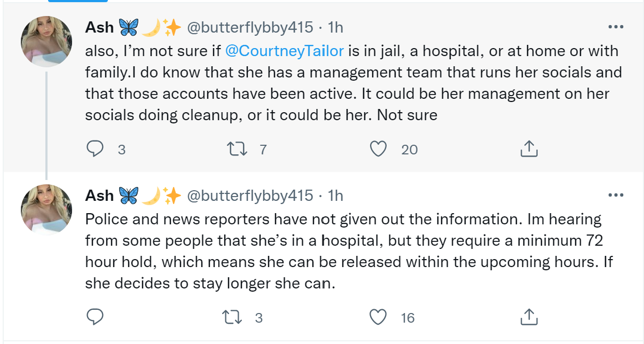
Task: Open the second tweet's text about police reporters
Action: coord(342,251)
